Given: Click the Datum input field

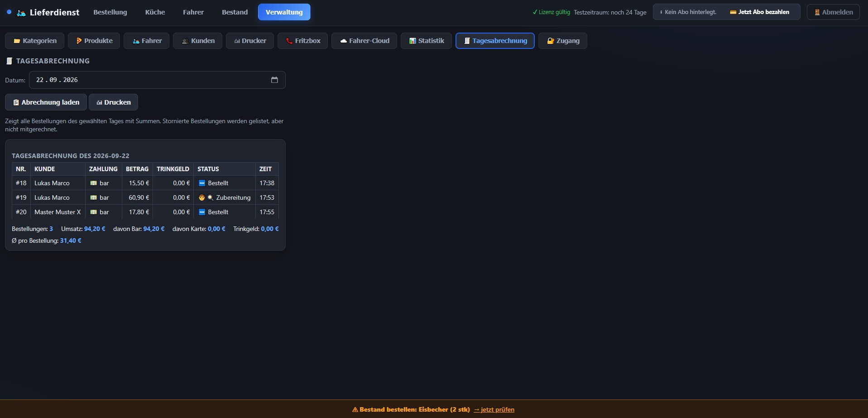Looking at the screenshot, I should click(x=157, y=80).
